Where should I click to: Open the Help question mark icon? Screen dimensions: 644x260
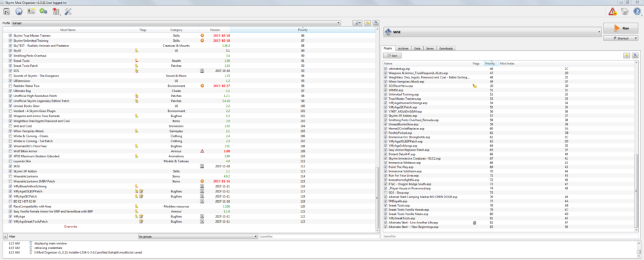637,12
